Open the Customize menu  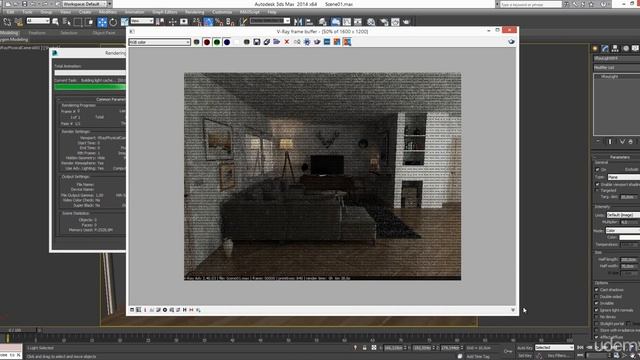coord(222,12)
